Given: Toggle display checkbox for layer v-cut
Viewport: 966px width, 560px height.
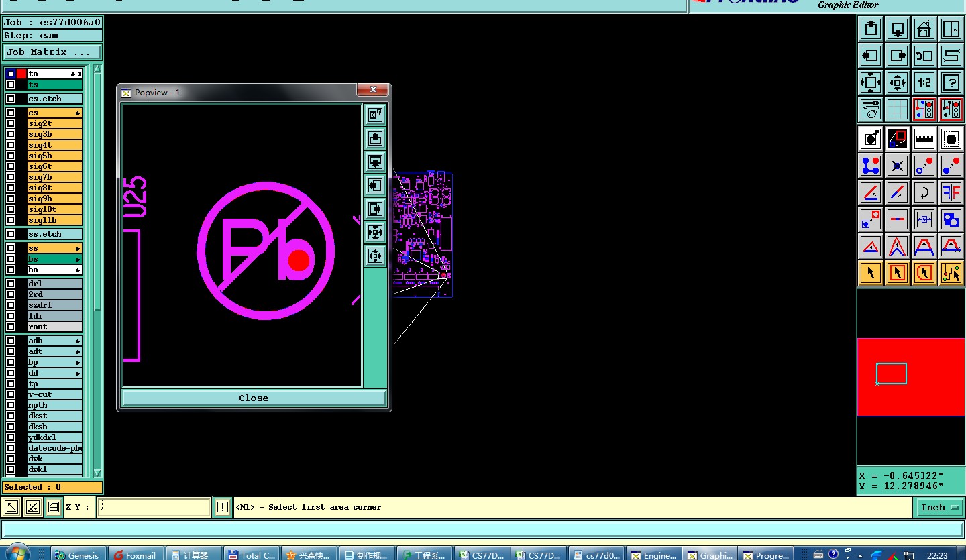Looking at the screenshot, I should click(11, 394).
